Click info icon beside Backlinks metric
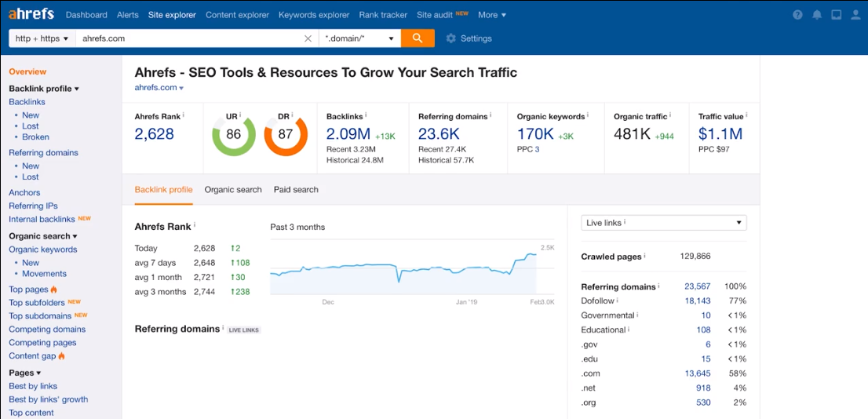Viewport: 868px width, 419px height. (x=366, y=115)
